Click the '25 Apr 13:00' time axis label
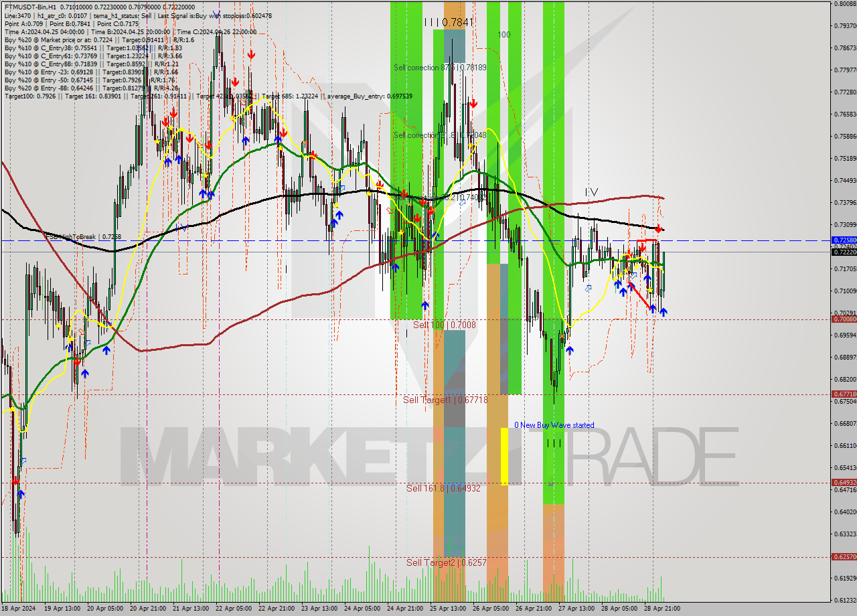Screen dimensions: 857x616 (447, 609)
